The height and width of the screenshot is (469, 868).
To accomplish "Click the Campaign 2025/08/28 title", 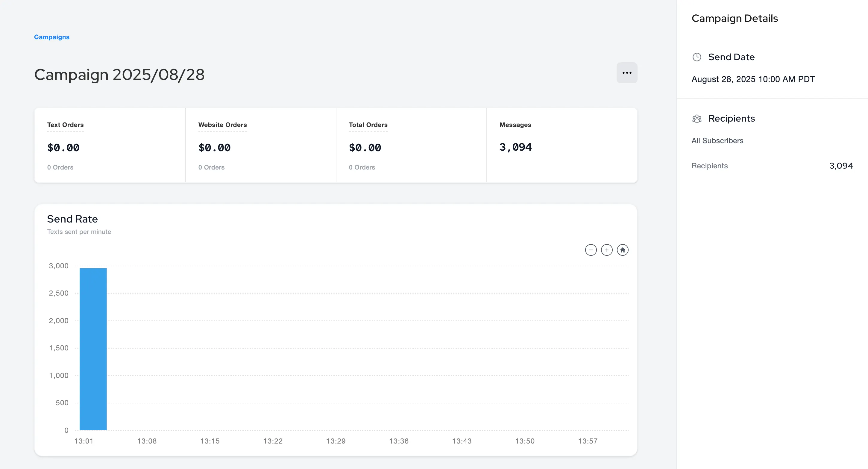I will click(x=119, y=75).
